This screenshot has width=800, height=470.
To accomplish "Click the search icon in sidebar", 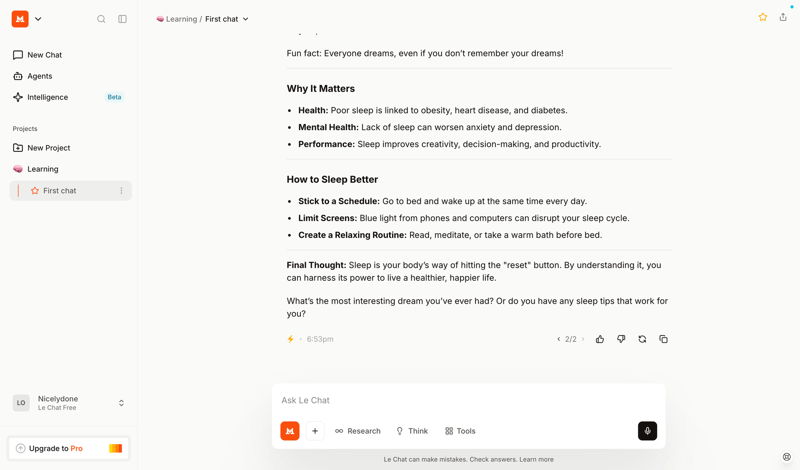I will click(101, 19).
